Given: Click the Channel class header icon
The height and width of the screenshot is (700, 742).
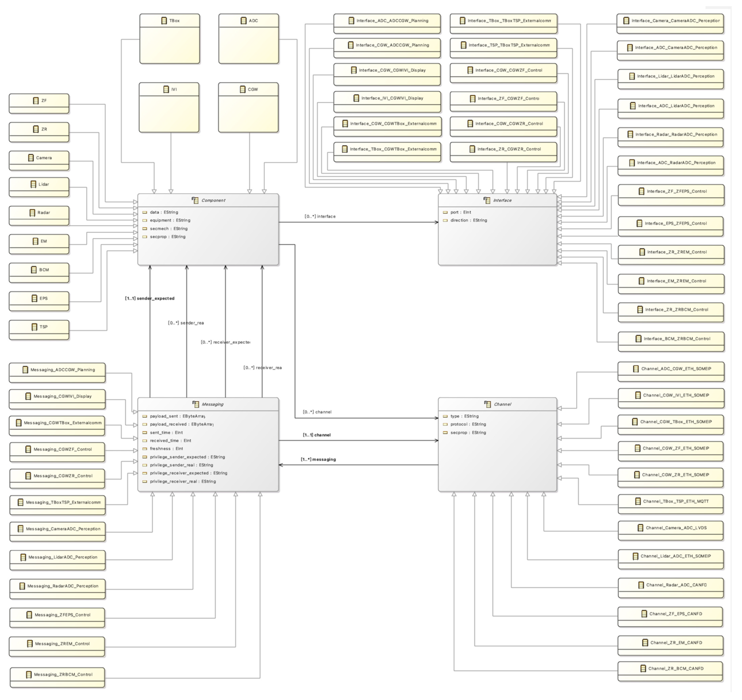Looking at the screenshot, I should pos(487,404).
